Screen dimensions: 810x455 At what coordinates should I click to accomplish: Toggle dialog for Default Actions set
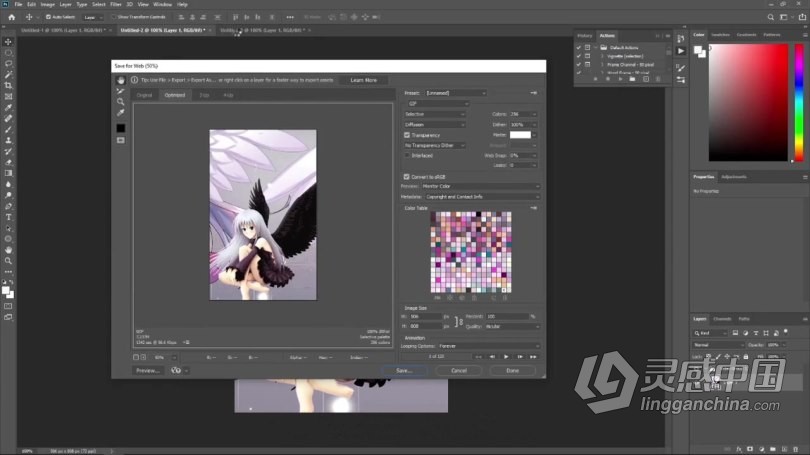tap(587, 48)
